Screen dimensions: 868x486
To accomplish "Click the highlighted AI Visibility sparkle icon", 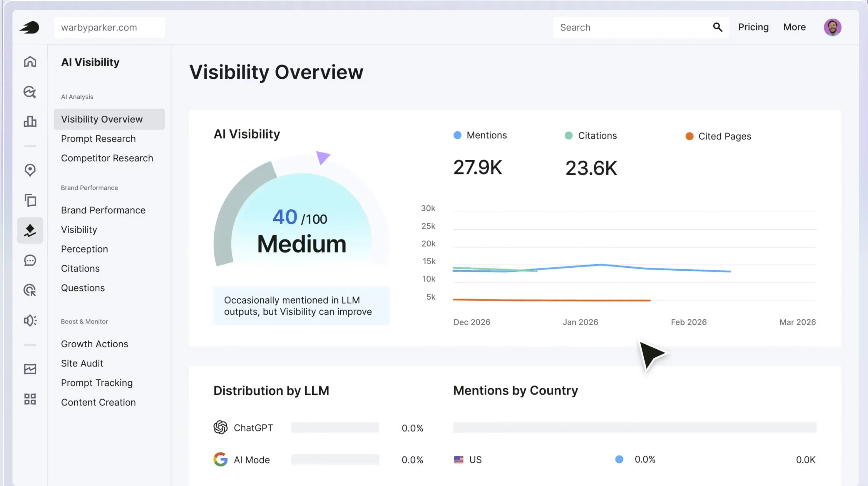I will 30,231.
